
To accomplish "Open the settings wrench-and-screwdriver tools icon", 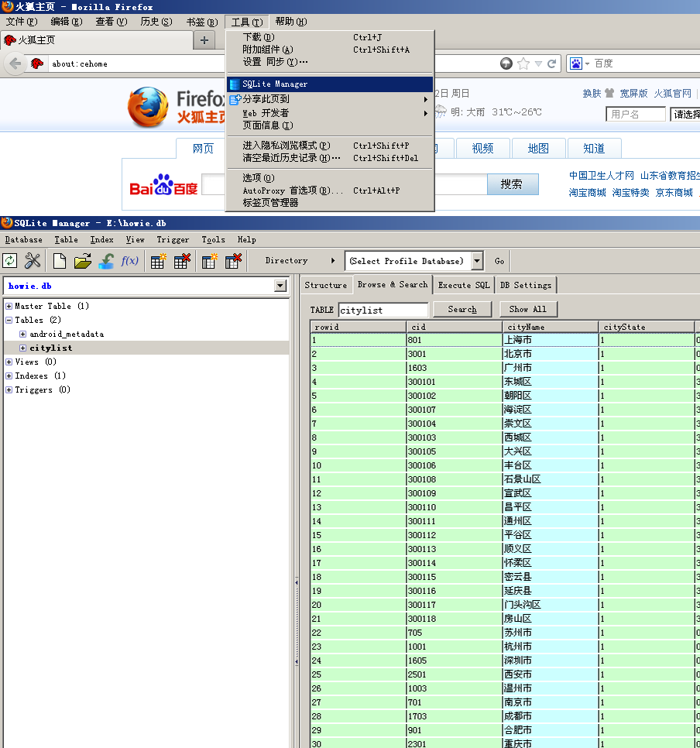I will coord(33,261).
